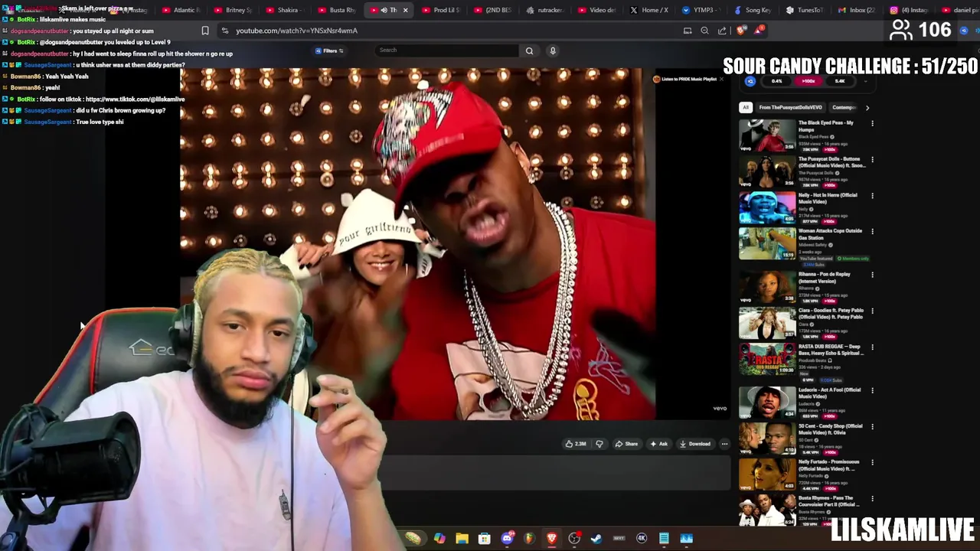Open Ludacris Act A Fool thumbnail
The image size is (980, 551).
pyautogui.click(x=767, y=403)
